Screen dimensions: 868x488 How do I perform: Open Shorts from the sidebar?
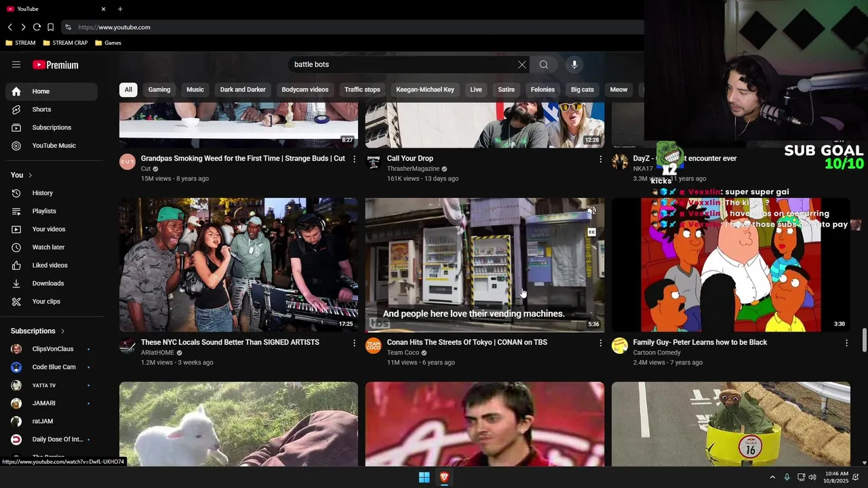[52, 109]
